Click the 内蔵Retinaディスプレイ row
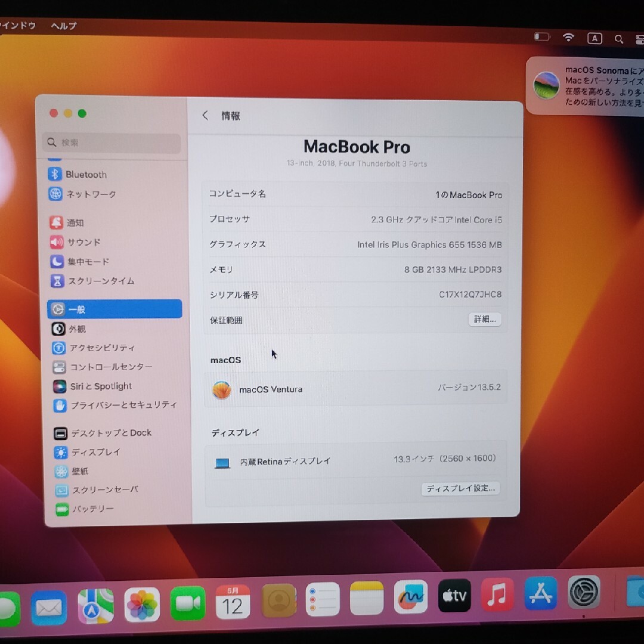The image size is (644, 644). [355, 460]
